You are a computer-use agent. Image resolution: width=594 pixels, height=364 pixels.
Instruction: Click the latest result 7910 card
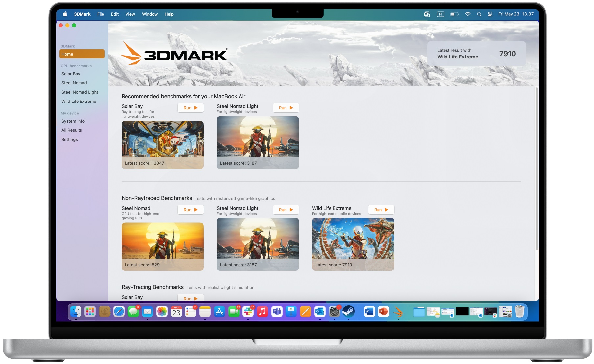(476, 54)
